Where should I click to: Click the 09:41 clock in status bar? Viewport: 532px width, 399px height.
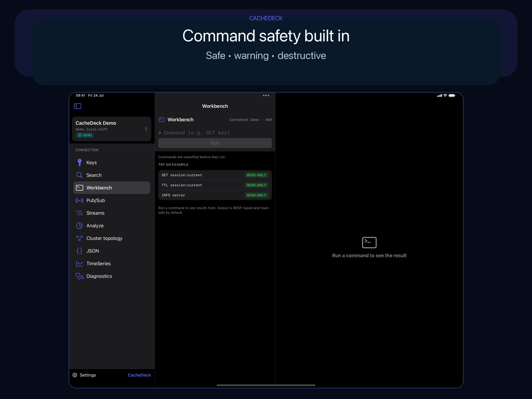81,95
